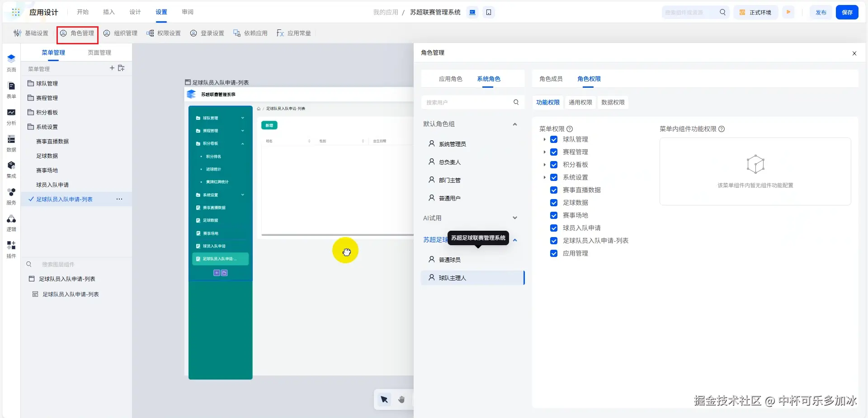
Task: Select 赛事直播数据 in menu tree
Action: point(52,142)
